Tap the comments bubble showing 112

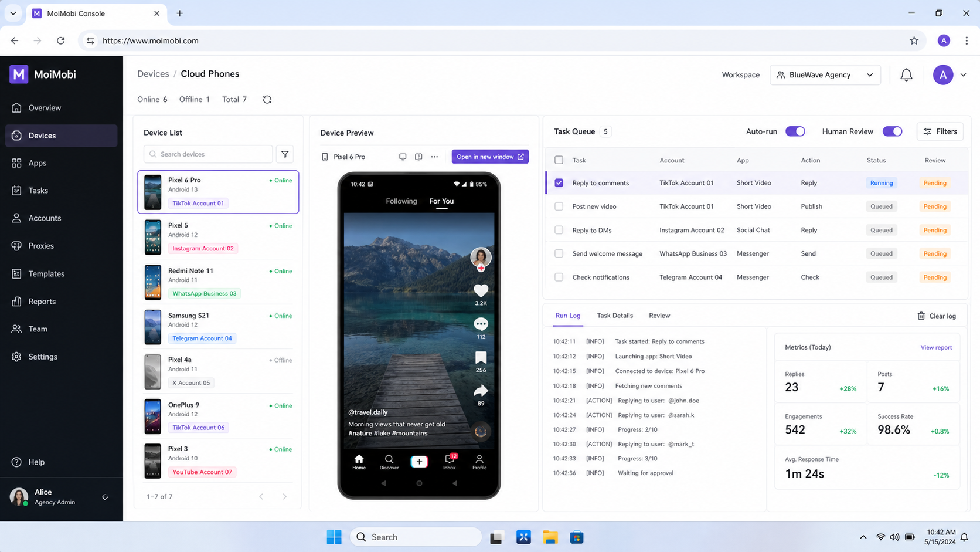point(481,324)
